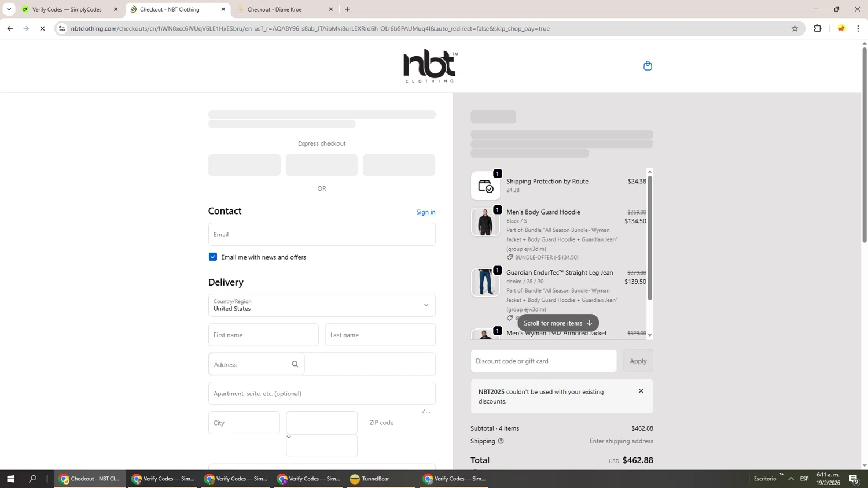Click the Subtotal · 4 items text
Image resolution: width=868 pixels, height=488 pixels.
pos(495,428)
